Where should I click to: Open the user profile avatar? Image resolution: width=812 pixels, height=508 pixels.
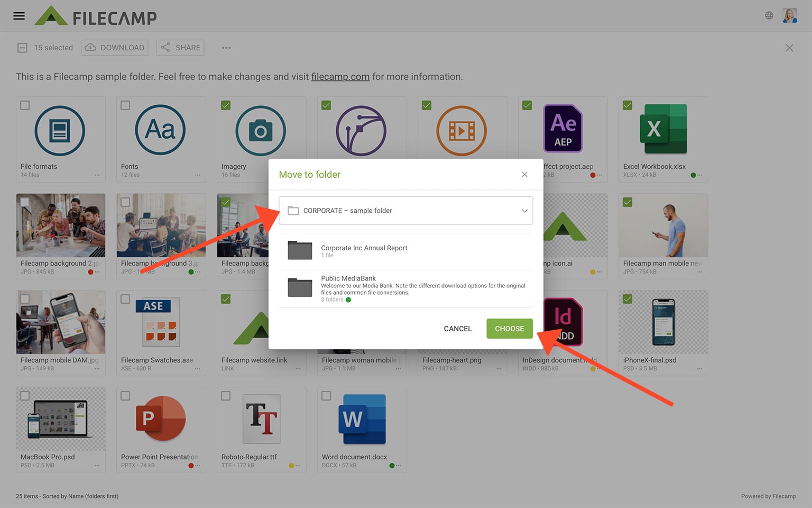pyautogui.click(x=790, y=16)
